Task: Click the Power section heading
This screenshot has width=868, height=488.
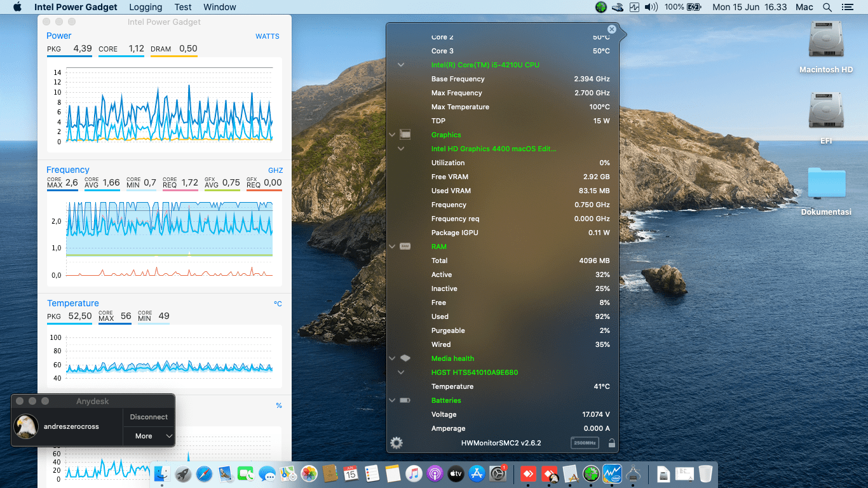Action: coord(58,36)
